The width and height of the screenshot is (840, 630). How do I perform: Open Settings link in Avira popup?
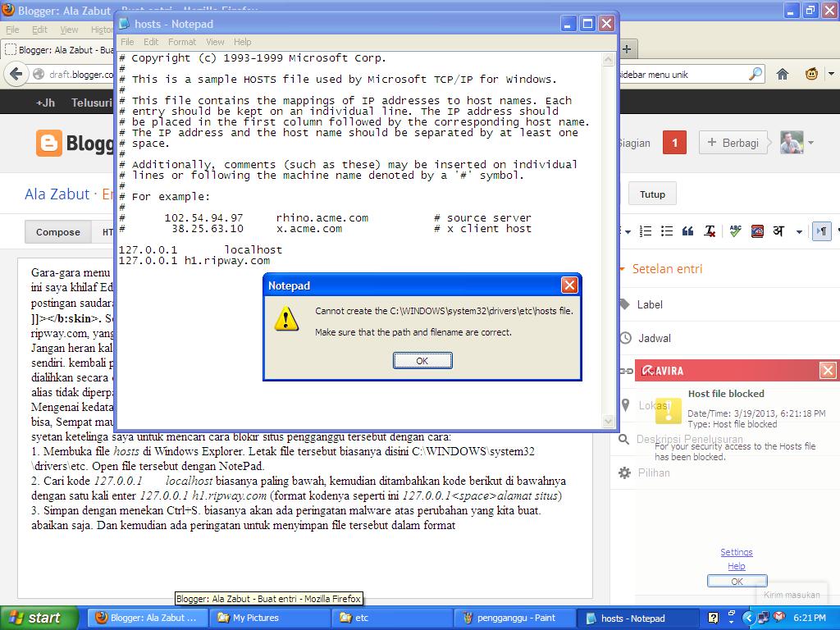736,552
